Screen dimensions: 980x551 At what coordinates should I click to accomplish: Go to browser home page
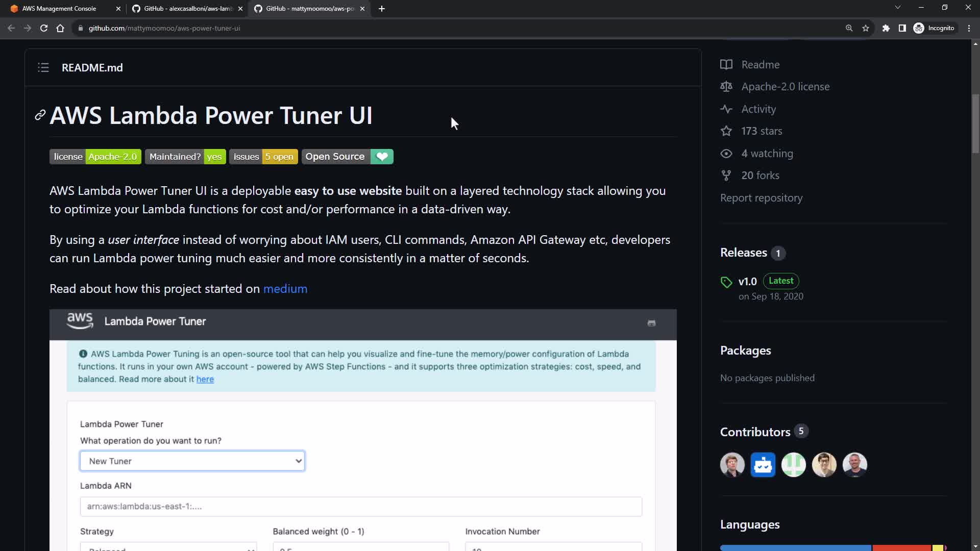[x=60, y=28]
